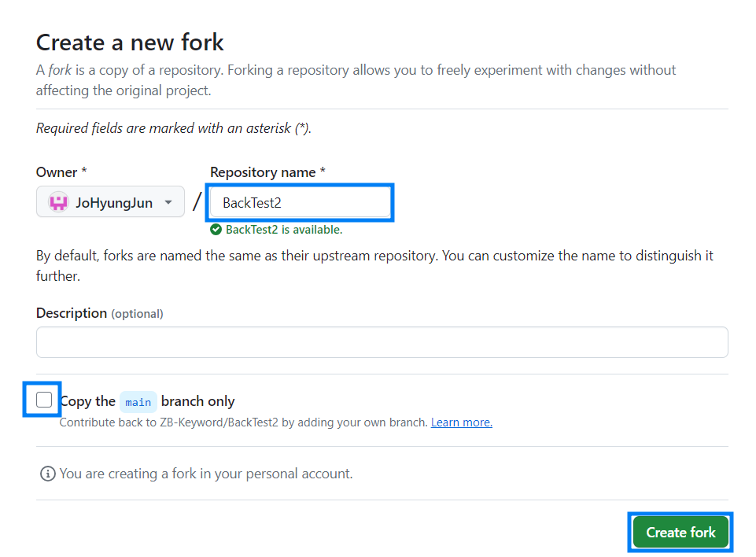Click the avatar inside the Owner selector button
This screenshot has width=756, height=557.
58,201
